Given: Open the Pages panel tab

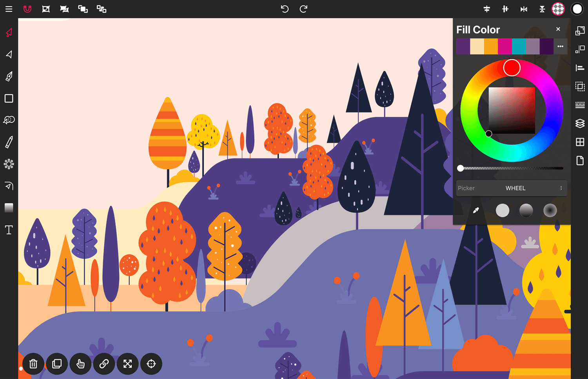Looking at the screenshot, I should (x=580, y=160).
